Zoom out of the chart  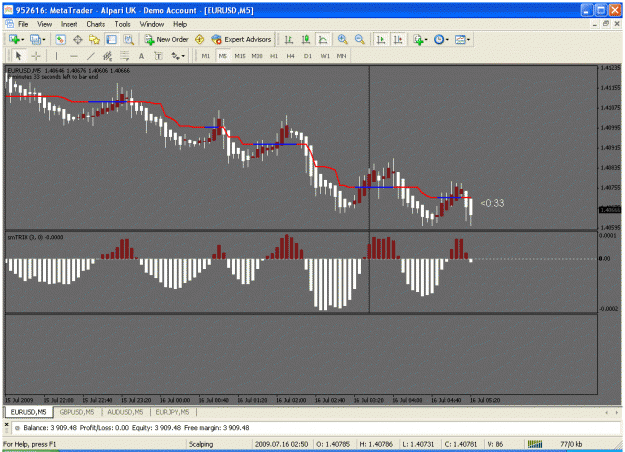coord(360,39)
